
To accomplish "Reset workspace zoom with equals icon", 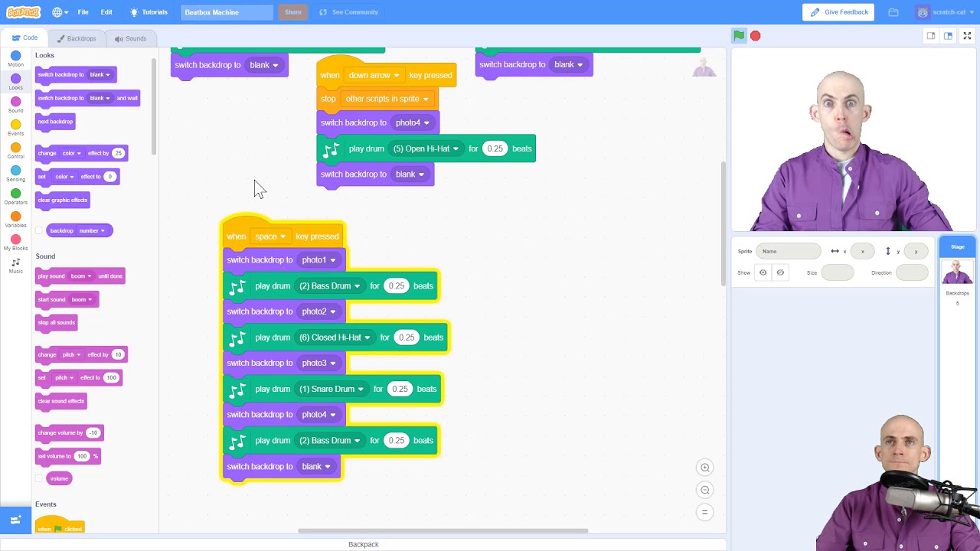I will coord(705,512).
